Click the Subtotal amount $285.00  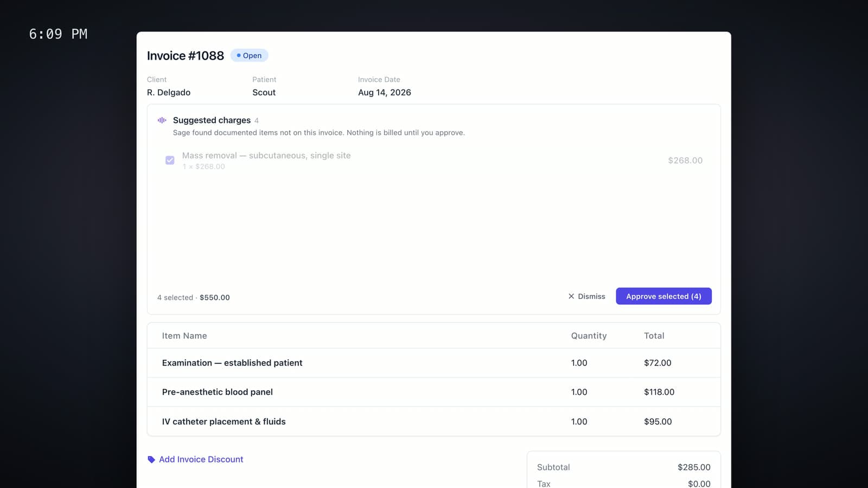tap(694, 467)
